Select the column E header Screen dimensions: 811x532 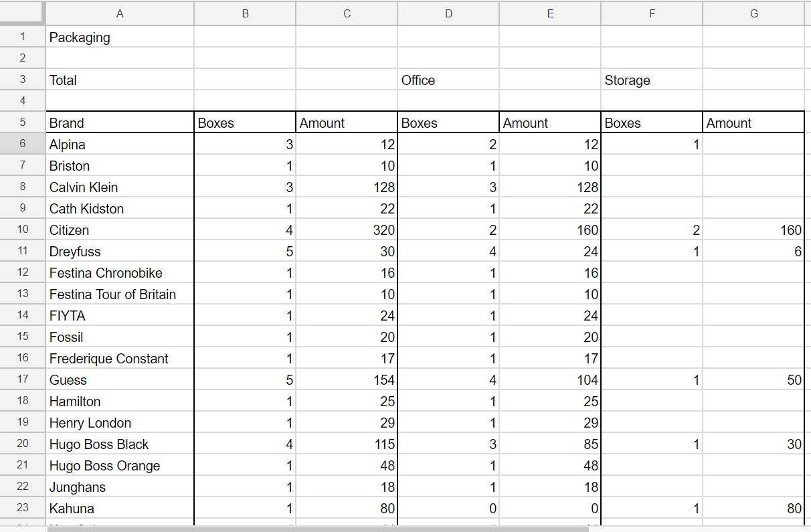point(550,13)
